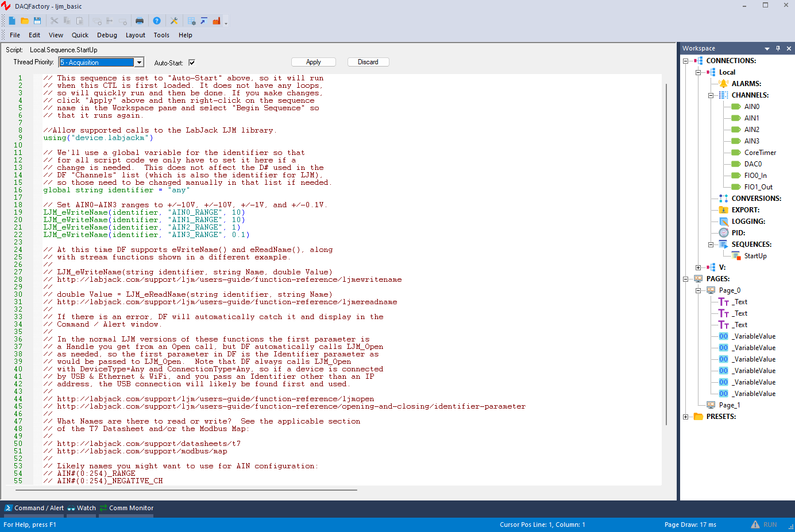Select the wrench Tools icon
Viewport: 795px width, 532px height.
(x=174, y=20)
